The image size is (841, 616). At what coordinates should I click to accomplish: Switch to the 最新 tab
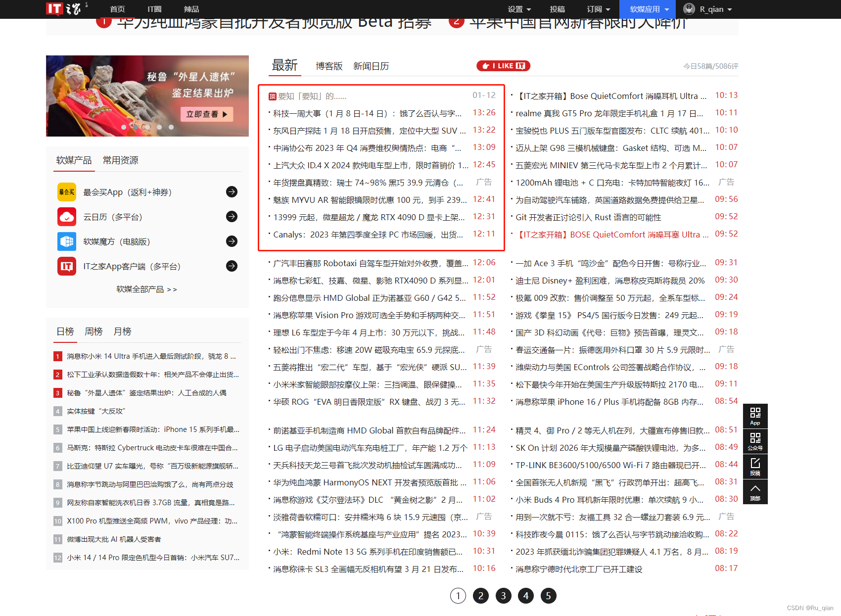pyautogui.click(x=284, y=65)
